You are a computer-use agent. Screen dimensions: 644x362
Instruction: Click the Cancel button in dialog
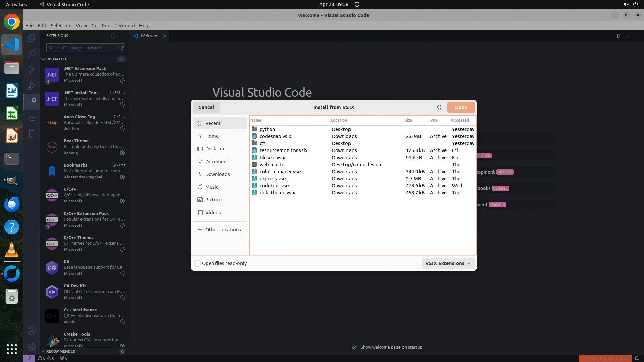[x=206, y=107]
